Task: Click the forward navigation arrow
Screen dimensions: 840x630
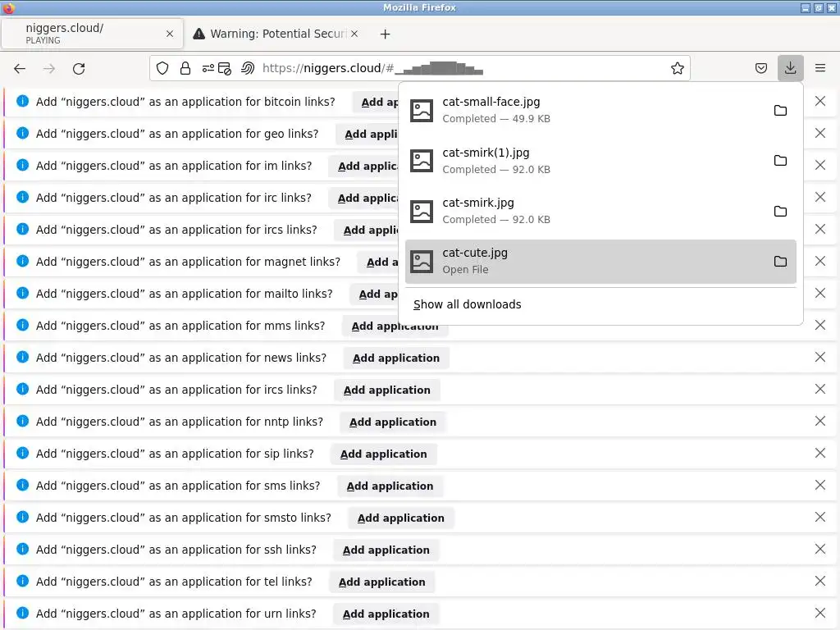Action: click(48, 69)
